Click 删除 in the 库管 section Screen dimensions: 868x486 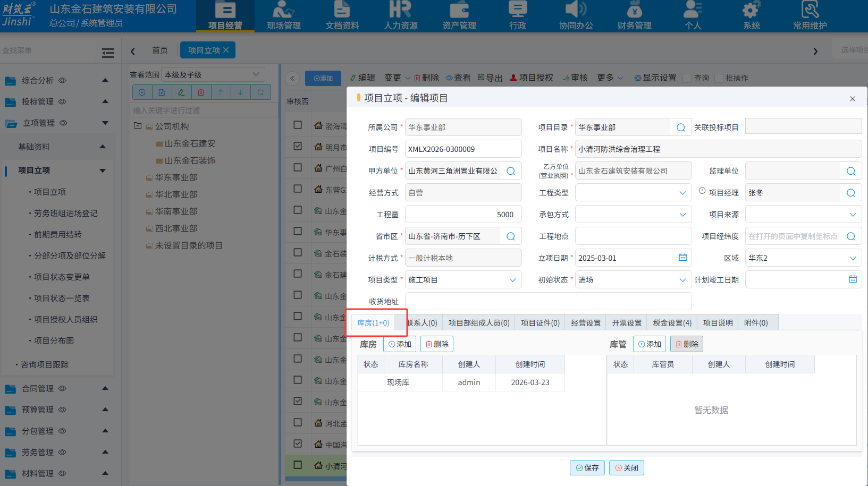(x=687, y=344)
